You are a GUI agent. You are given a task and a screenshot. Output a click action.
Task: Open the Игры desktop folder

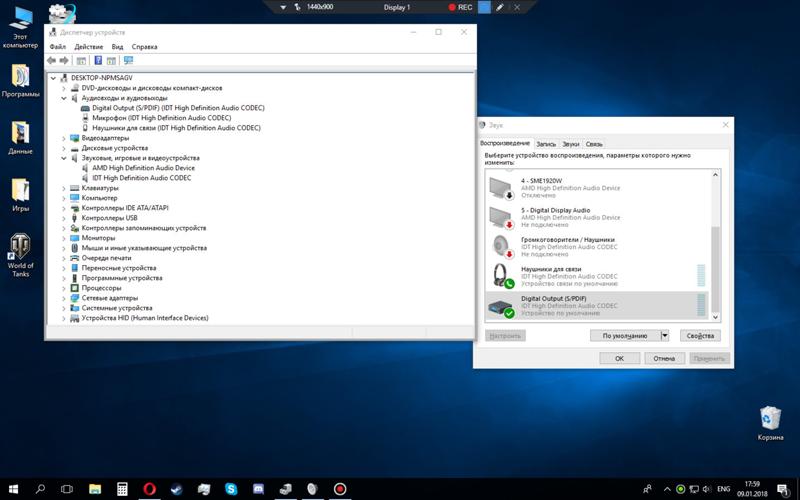click(x=20, y=195)
